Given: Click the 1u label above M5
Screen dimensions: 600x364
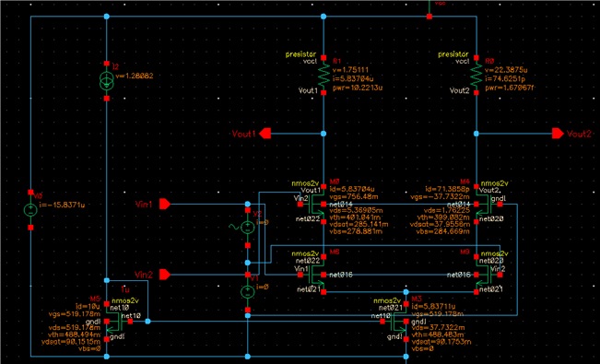Looking at the screenshot, I should click(125, 289).
